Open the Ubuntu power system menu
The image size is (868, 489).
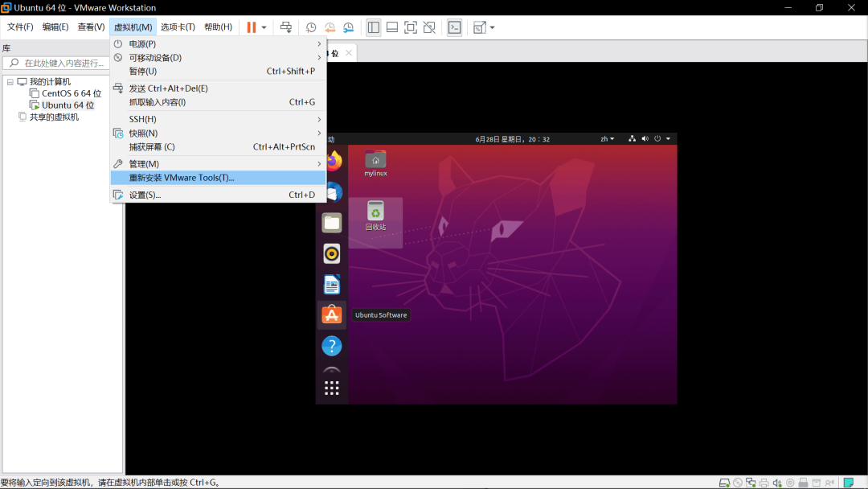pyautogui.click(x=662, y=139)
